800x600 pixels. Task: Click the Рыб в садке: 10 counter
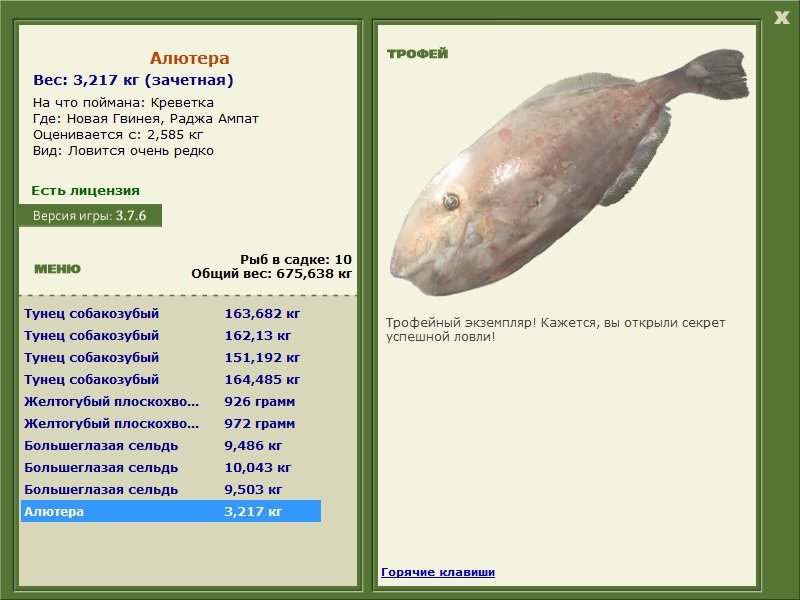[296, 259]
